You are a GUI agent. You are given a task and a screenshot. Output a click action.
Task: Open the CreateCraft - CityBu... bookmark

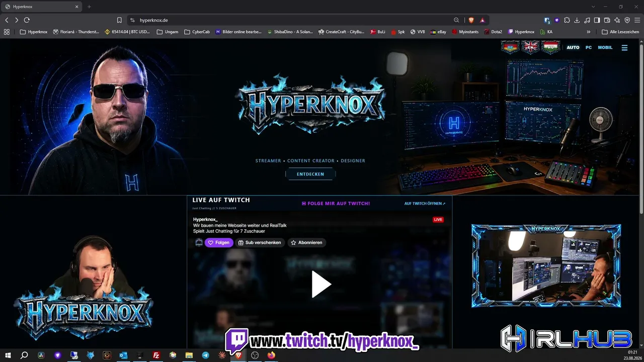[341, 32]
